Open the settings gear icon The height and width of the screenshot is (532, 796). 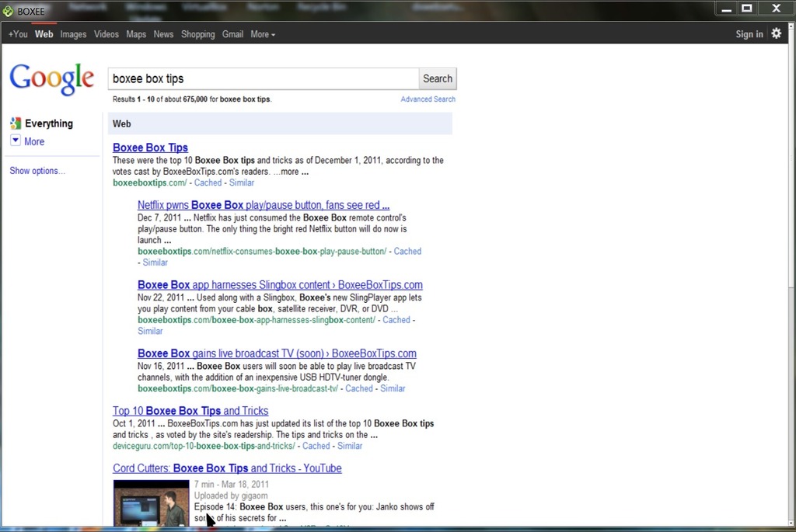(777, 33)
